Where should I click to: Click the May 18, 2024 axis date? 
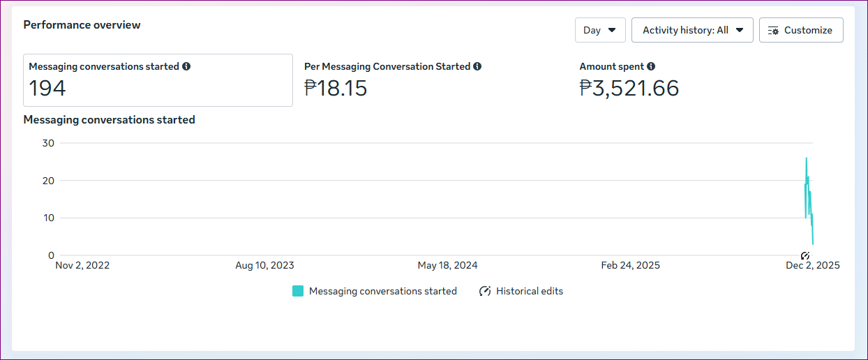click(x=447, y=266)
